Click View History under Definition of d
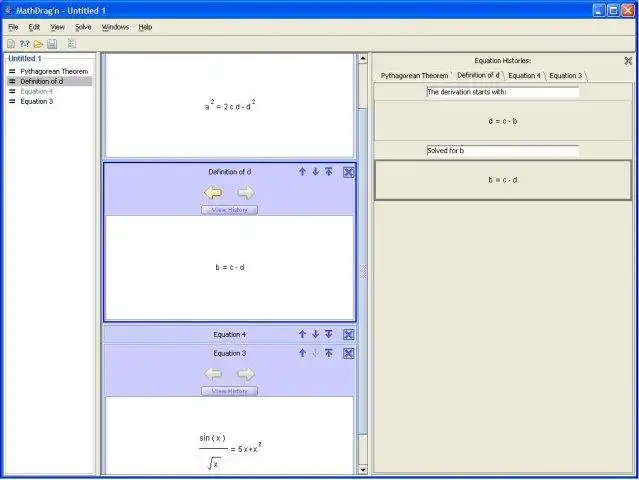This screenshot has width=639, height=480. click(x=229, y=210)
